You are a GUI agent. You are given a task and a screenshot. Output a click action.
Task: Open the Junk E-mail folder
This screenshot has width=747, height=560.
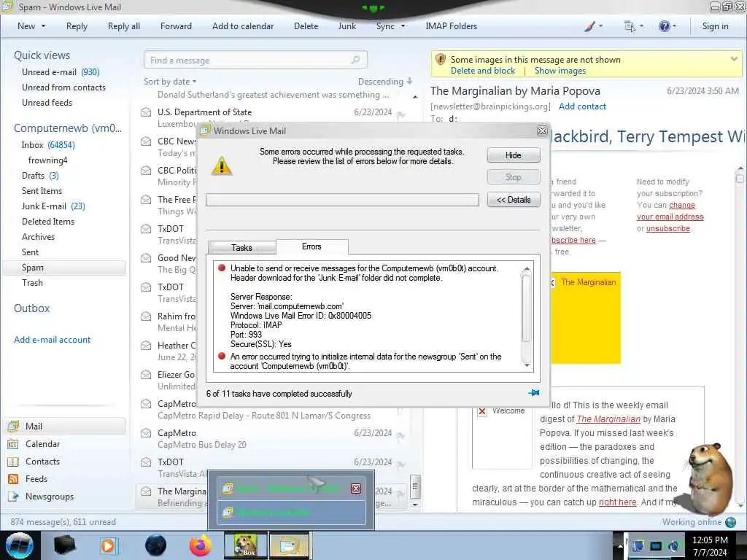pyautogui.click(x=53, y=206)
